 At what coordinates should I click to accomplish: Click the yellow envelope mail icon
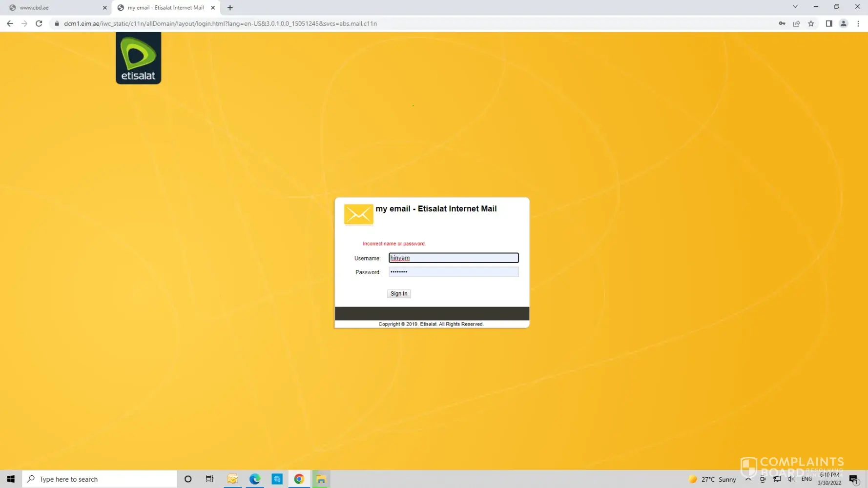358,214
